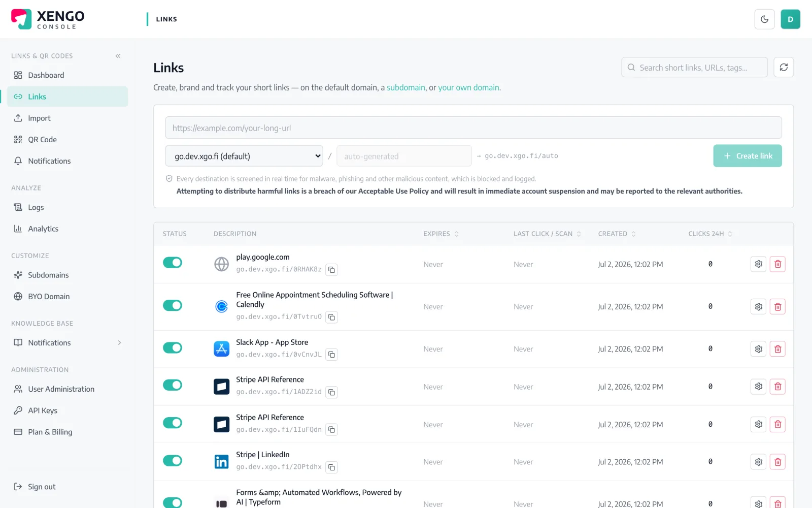Focus the search short links field

694,67
